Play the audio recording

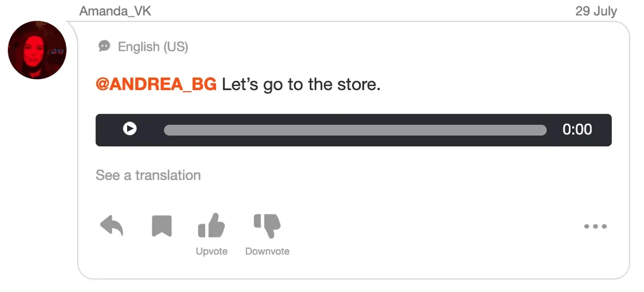(x=130, y=129)
